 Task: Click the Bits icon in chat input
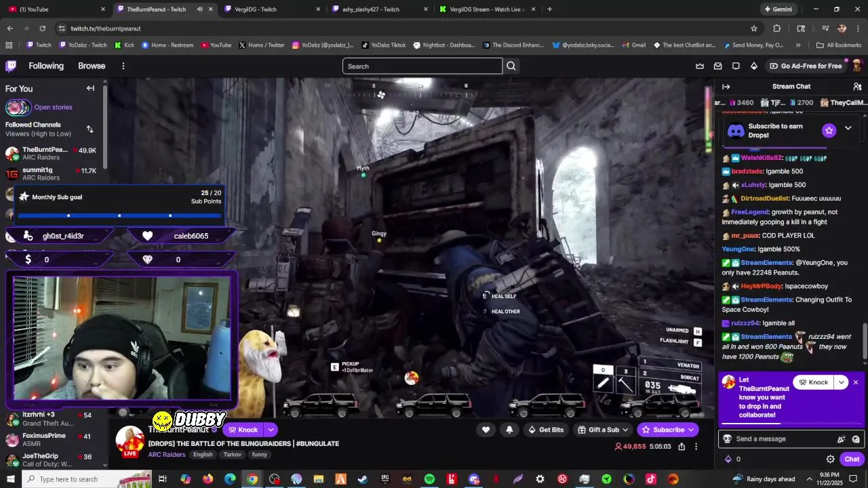coord(842,439)
